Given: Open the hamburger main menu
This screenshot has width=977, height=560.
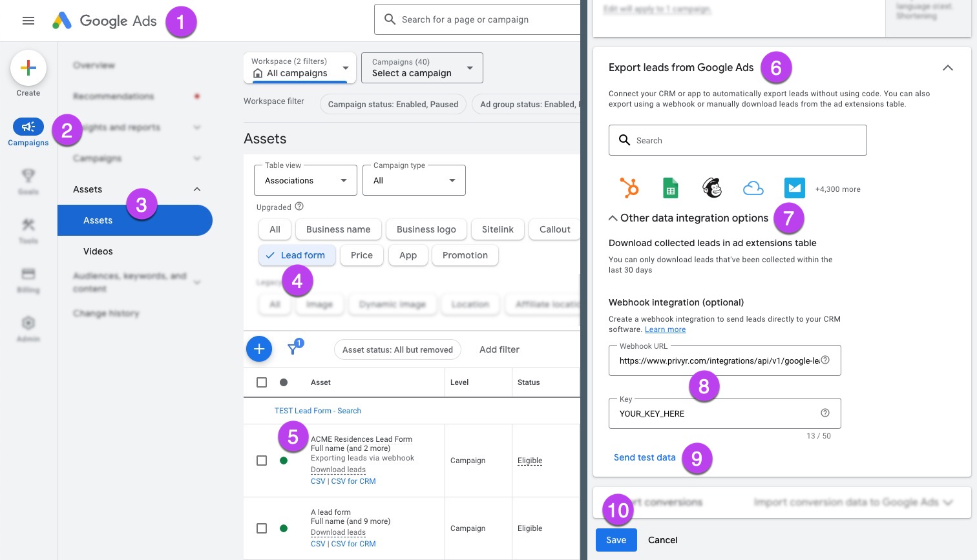Looking at the screenshot, I should tap(28, 21).
